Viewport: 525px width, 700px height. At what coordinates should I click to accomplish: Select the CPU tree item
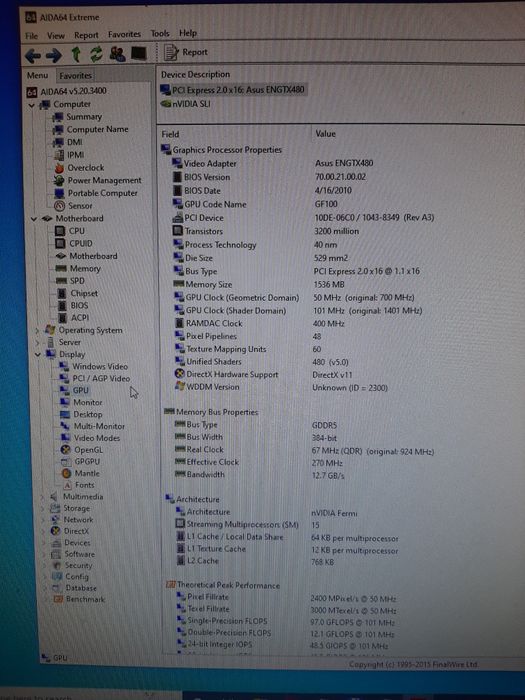pos(70,231)
